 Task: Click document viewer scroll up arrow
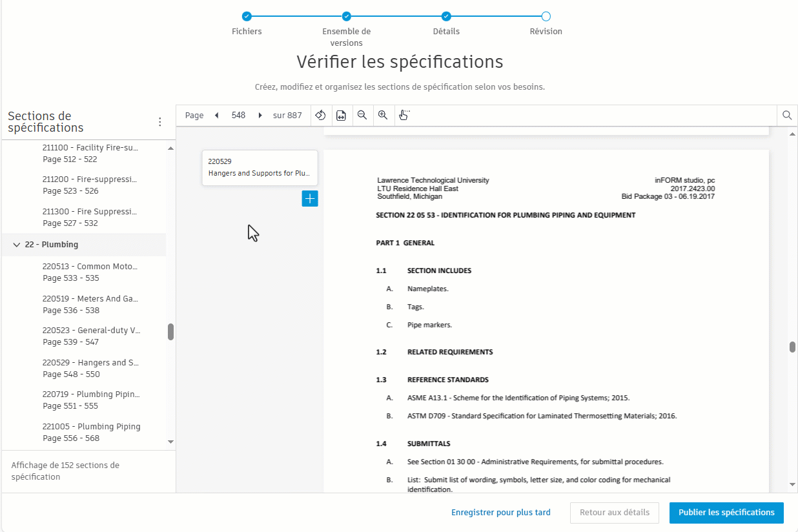coord(792,134)
